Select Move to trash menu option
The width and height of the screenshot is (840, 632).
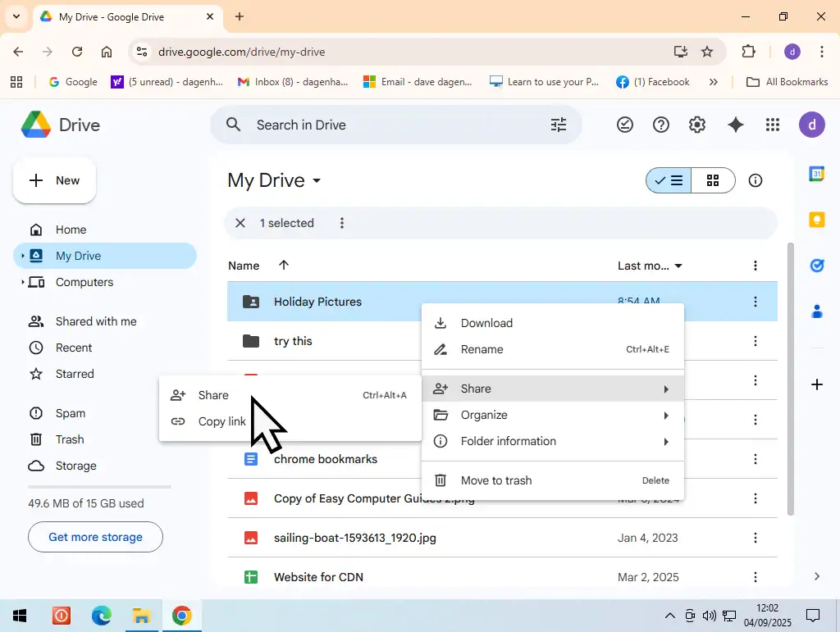[x=495, y=480]
